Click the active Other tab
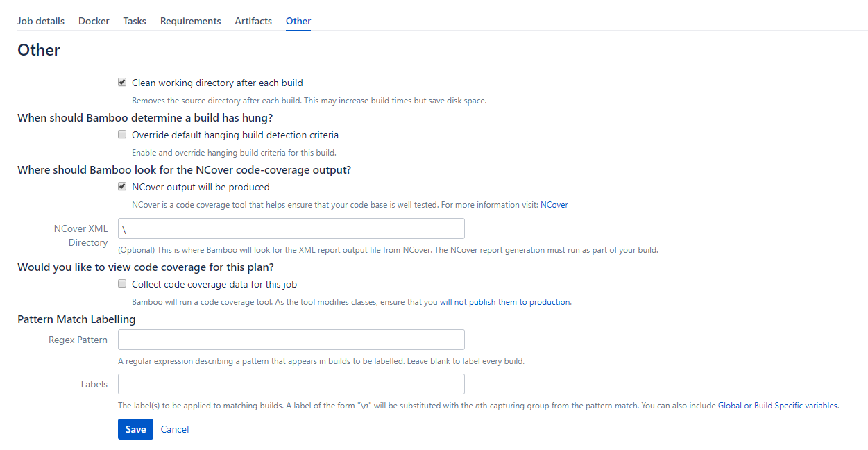The image size is (868, 450). [x=298, y=21]
